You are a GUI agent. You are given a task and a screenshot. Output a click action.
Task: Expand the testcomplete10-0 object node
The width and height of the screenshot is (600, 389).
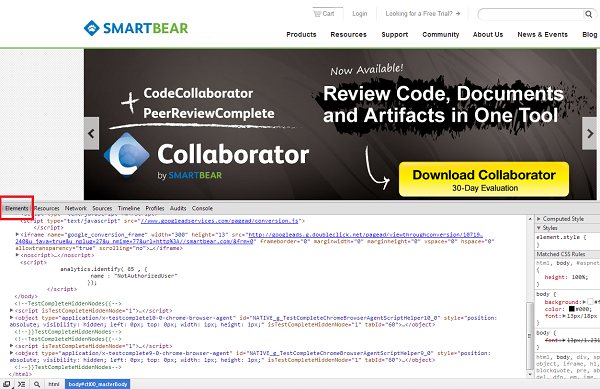coord(11,317)
